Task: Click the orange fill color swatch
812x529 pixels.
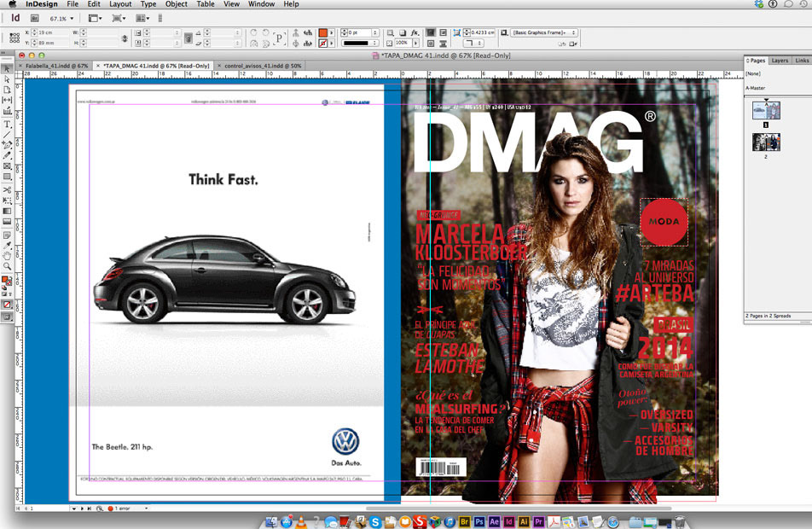Action: coord(323,32)
